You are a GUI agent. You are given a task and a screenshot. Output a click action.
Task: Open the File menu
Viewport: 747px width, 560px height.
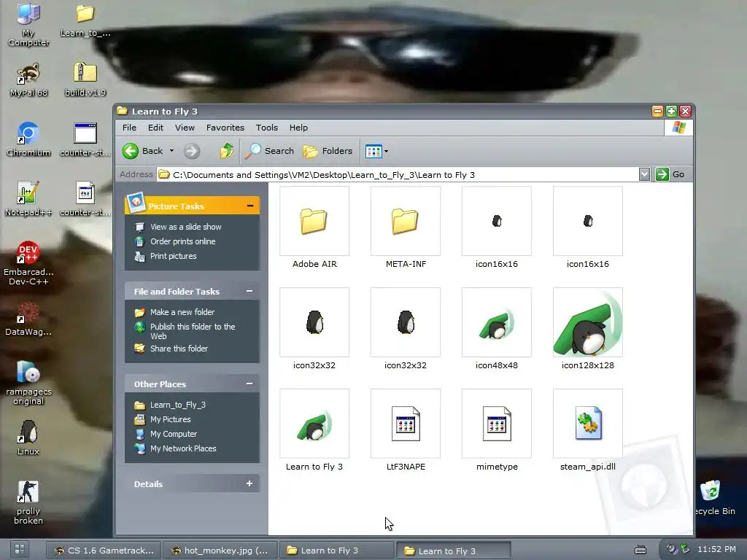129,128
